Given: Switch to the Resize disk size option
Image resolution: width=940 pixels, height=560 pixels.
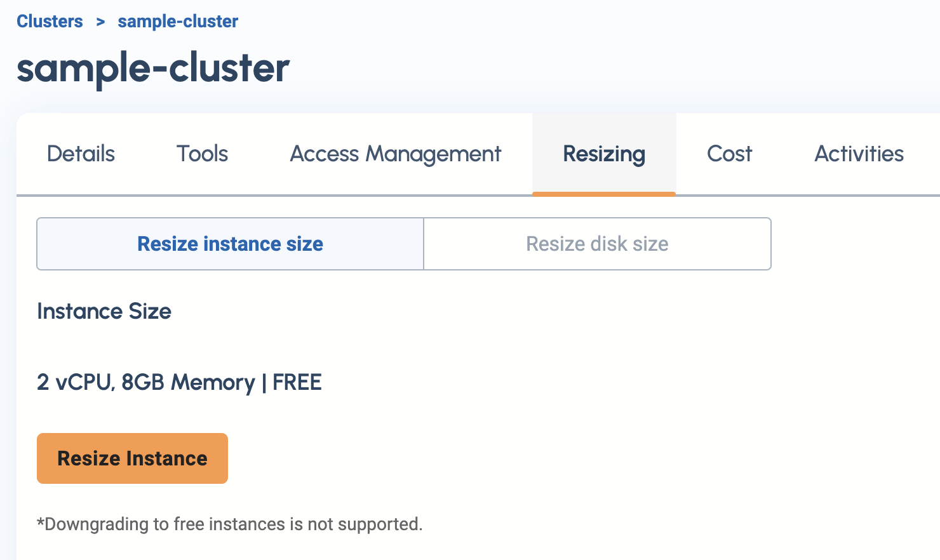Looking at the screenshot, I should (x=596, y=244).
